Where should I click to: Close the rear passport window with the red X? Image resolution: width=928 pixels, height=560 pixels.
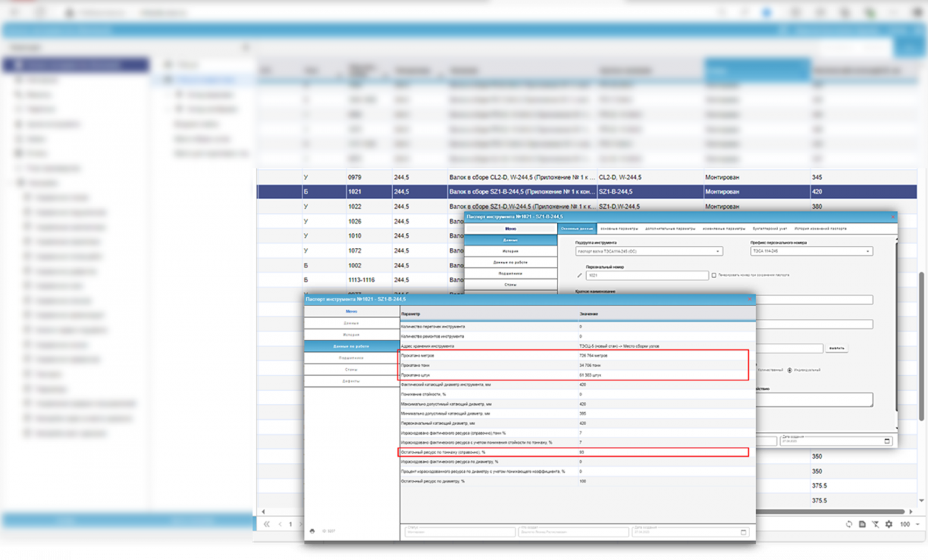click(x=893, y=217)
